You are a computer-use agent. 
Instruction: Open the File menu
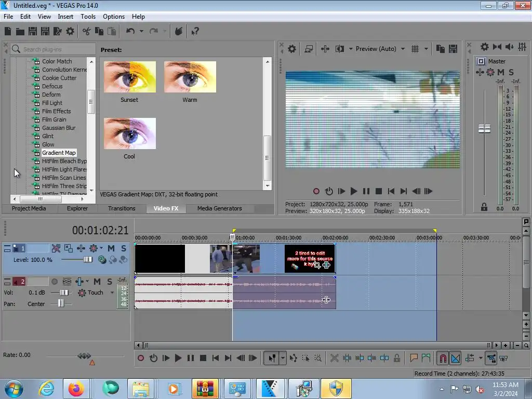pos(8,16)
